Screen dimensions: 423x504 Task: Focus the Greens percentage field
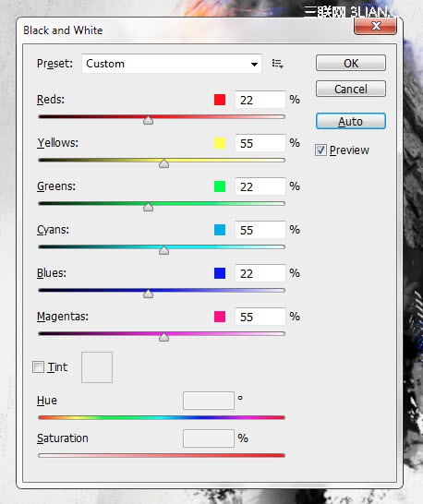[260, 186]
